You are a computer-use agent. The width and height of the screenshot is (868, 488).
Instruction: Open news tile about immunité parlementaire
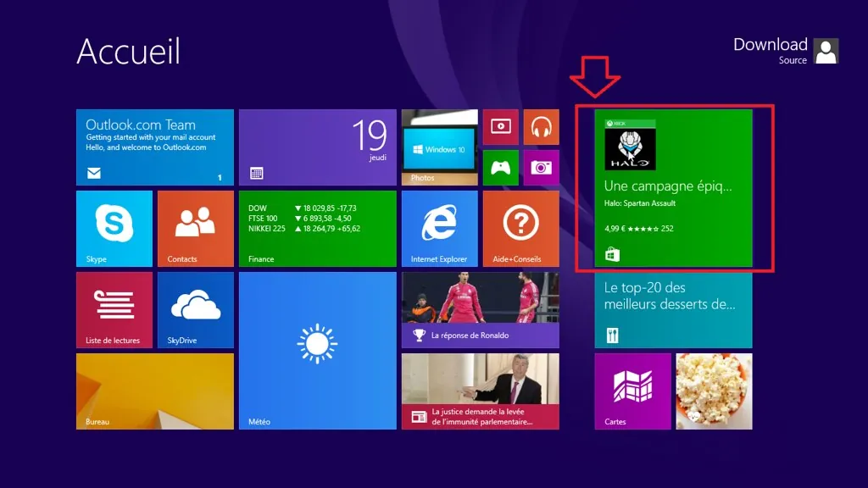pos(481,391)
